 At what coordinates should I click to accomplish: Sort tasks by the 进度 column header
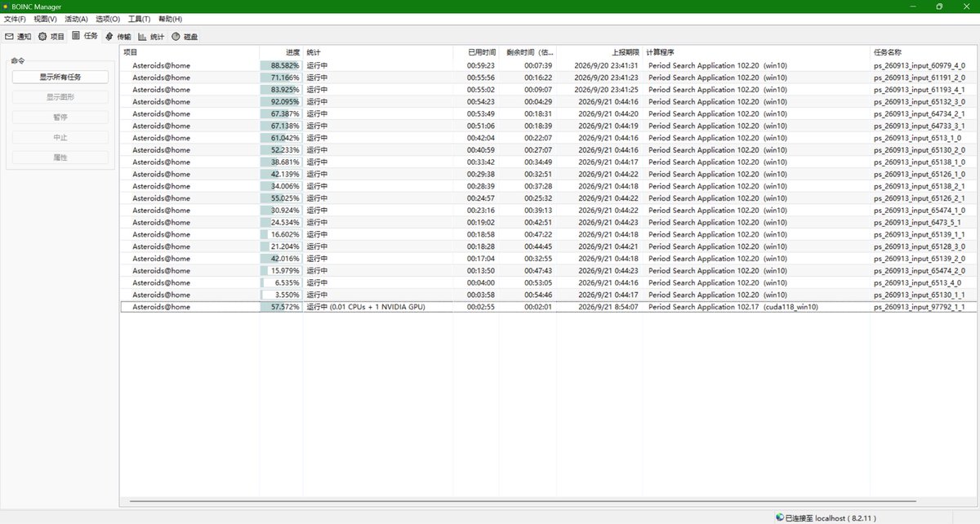281,52
